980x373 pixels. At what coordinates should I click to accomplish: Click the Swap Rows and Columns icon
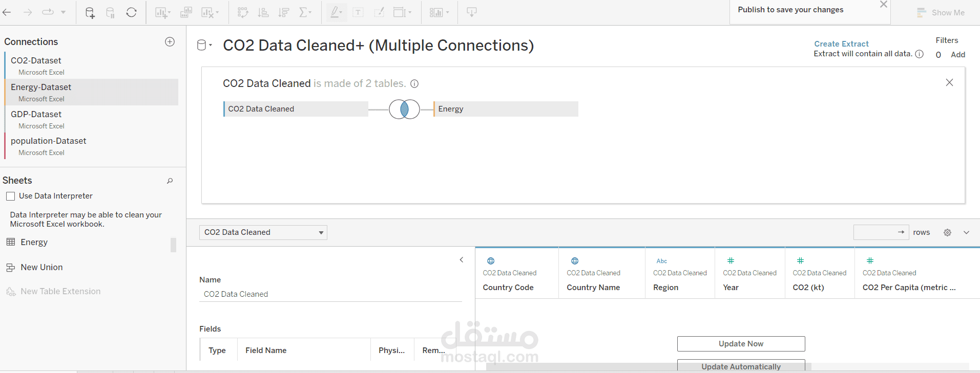click(x=243, y=12)
